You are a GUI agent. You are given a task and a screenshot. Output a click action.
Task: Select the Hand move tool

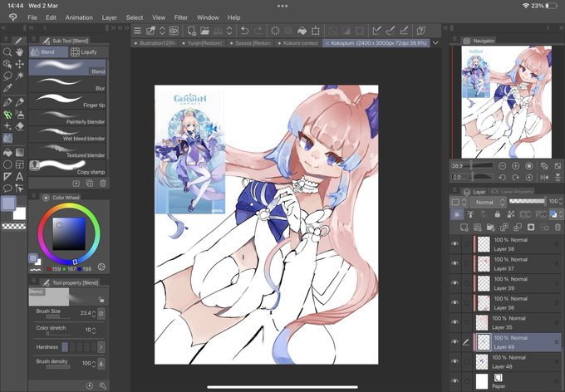pyautogui.click(x=19, y=52)
